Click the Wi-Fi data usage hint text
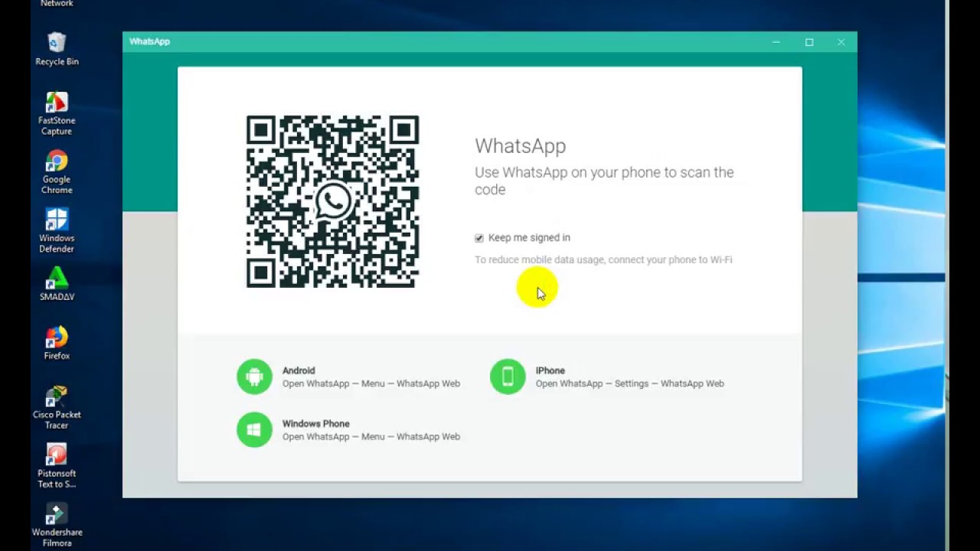 603,259
